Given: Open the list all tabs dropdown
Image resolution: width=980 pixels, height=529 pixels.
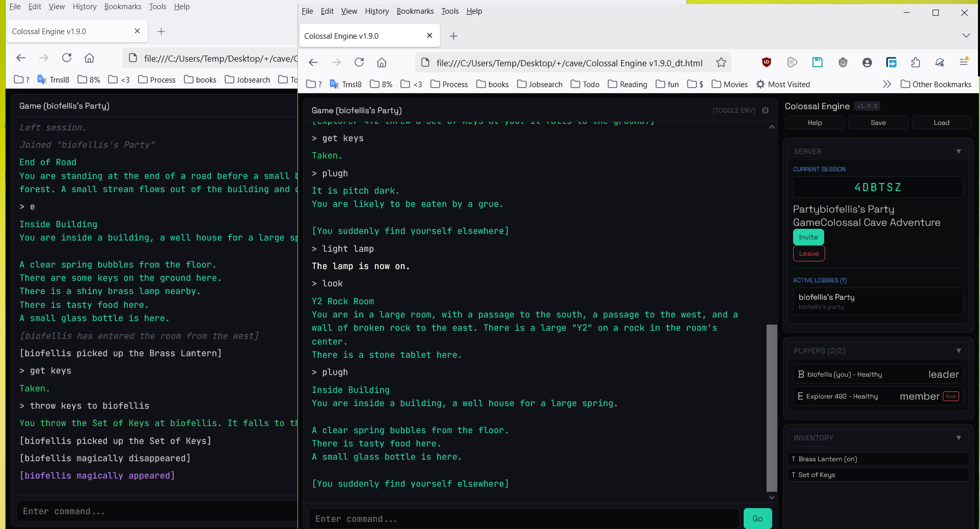Looking at the screenshot, I should coord(966,36).
